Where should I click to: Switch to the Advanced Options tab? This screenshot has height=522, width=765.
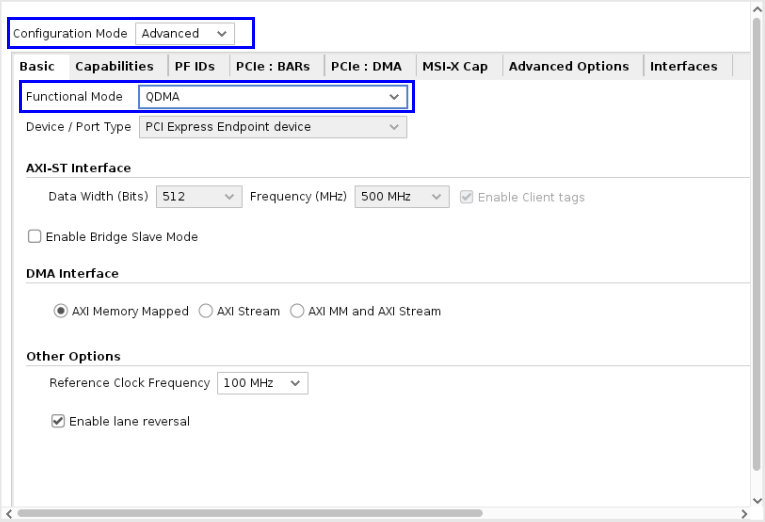(568, 66)
